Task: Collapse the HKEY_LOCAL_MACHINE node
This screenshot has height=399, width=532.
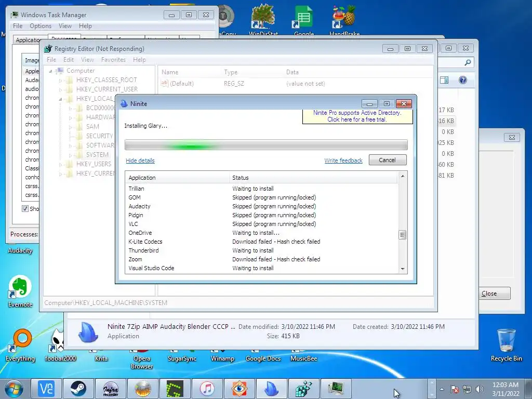Action: 61,99
